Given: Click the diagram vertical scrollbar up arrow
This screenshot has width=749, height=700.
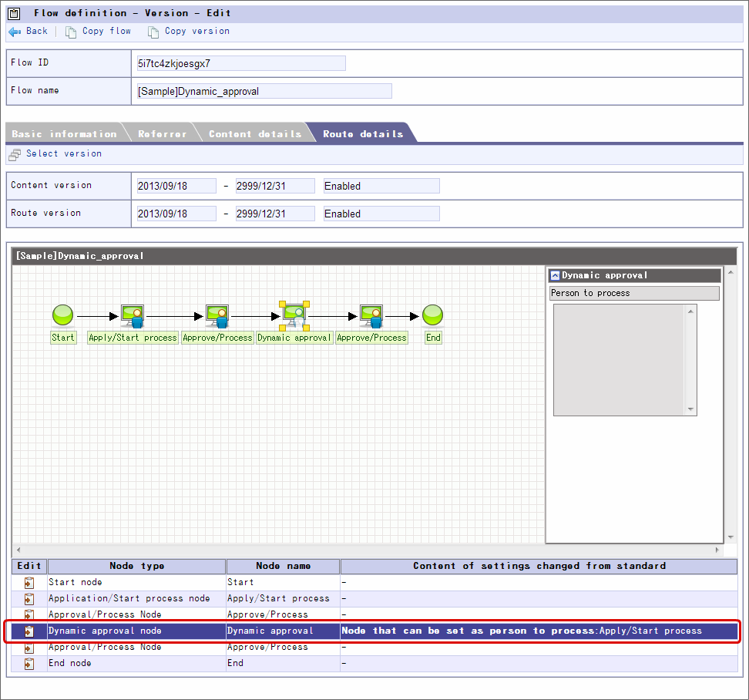Looking at the screenshot, I should click(x=731, y=272).
